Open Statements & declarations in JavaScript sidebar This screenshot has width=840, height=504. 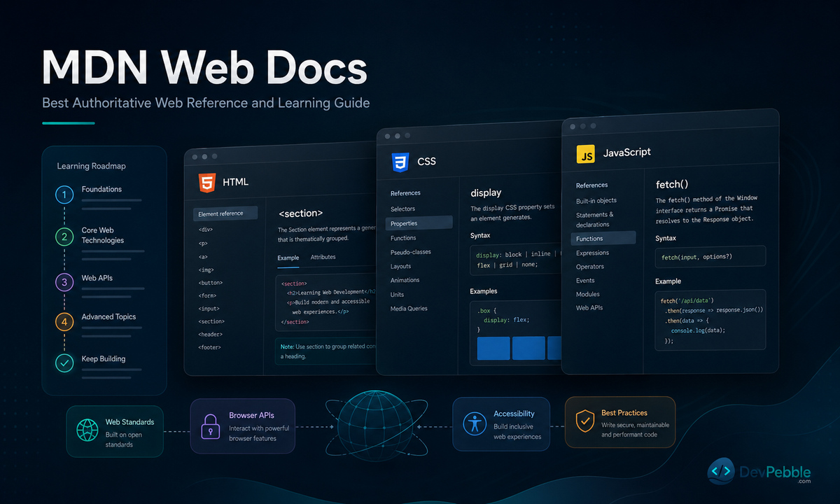(x=595, y=220)
